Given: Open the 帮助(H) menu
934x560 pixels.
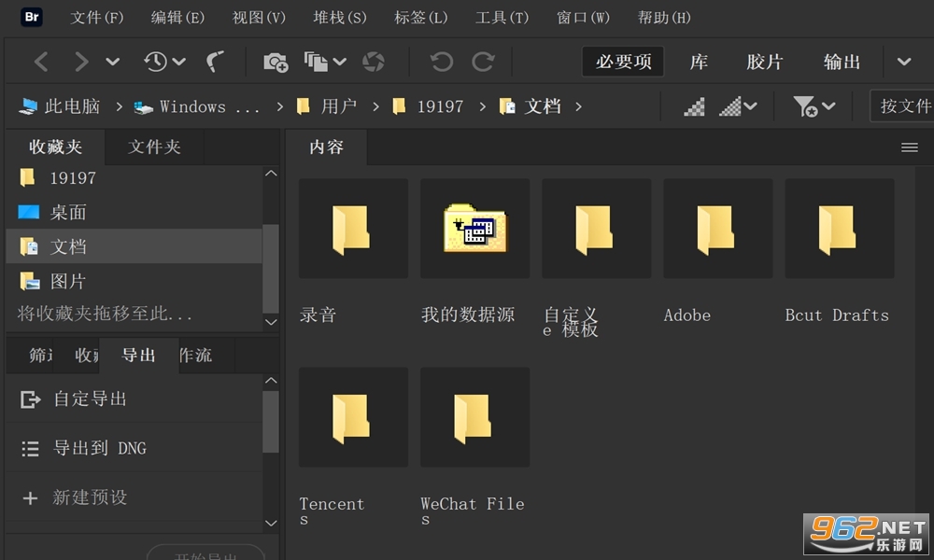Looking at the screenshot, I should [664, 17].
